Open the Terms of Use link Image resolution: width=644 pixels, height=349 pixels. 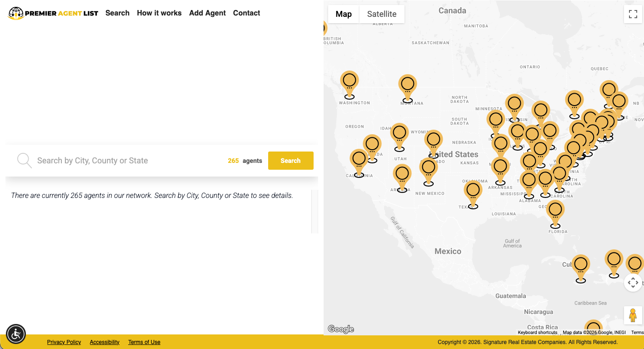[144, 342]
